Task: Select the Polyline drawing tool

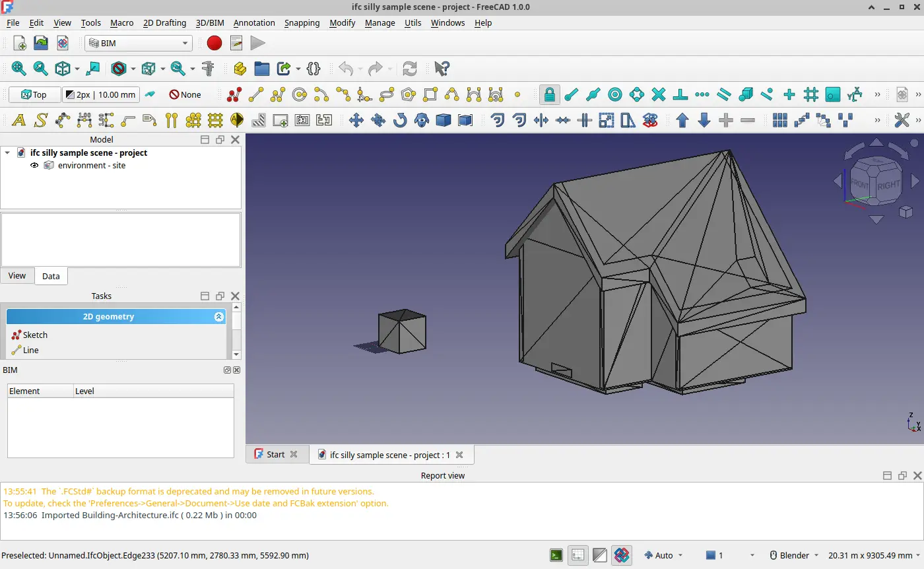Action: [278, 94]
